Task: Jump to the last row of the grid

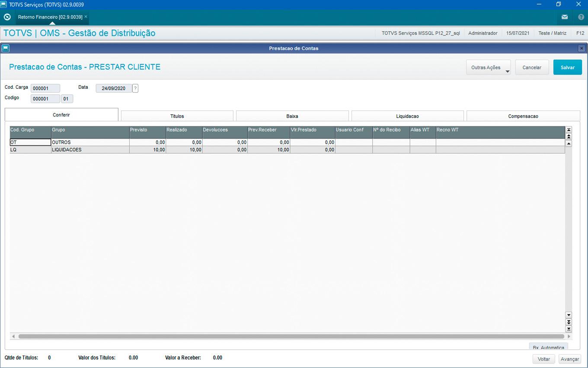Action: click(569, 329)
